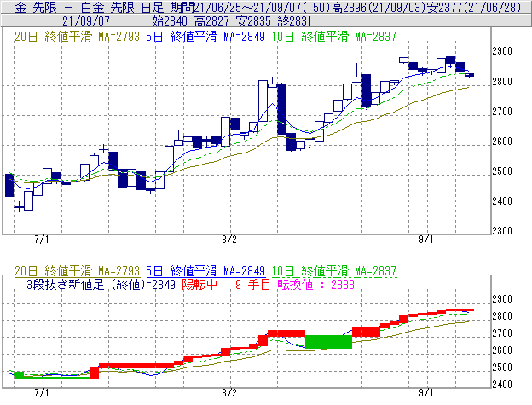Click the 3段抜き新値足 (終値)=2849 label
The height and width of the screenshot is (405, 532).
[101, 284]
